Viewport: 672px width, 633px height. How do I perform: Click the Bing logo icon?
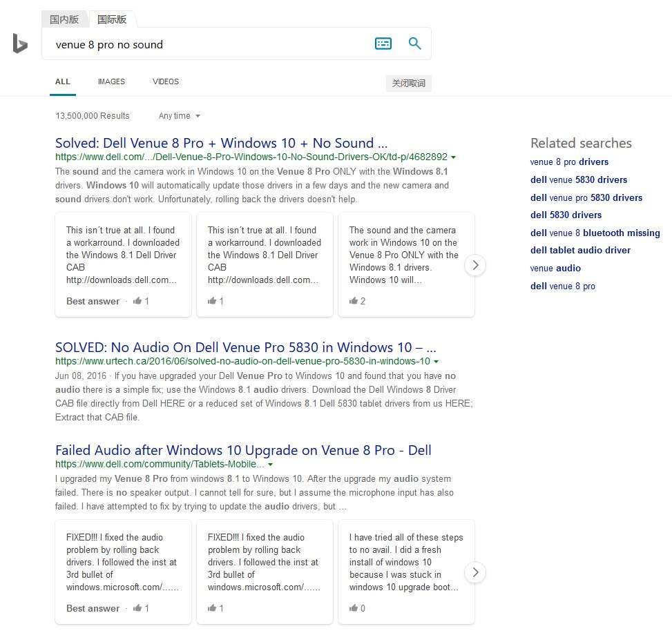click(x=20, y=43)
